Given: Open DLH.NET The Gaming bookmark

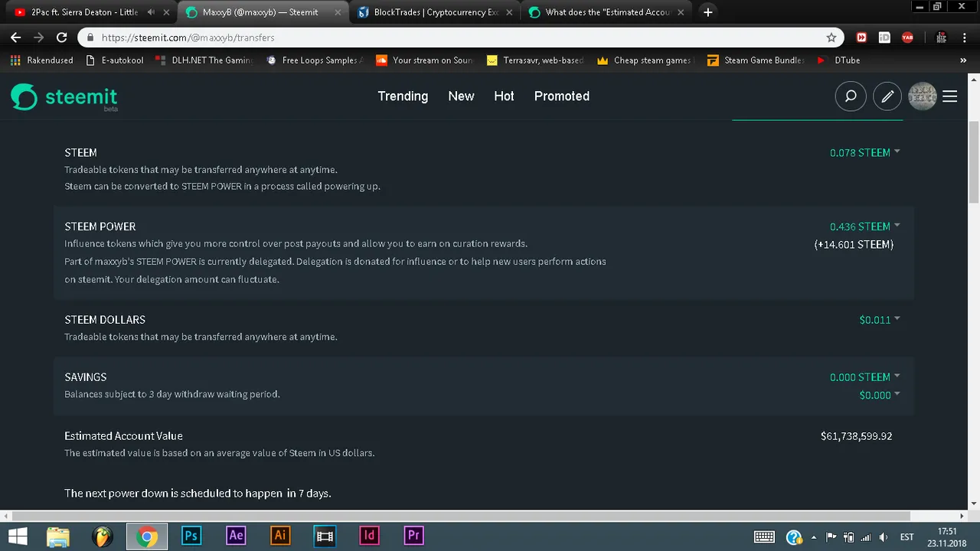Looking at the screenshot, I should [204, 60].
